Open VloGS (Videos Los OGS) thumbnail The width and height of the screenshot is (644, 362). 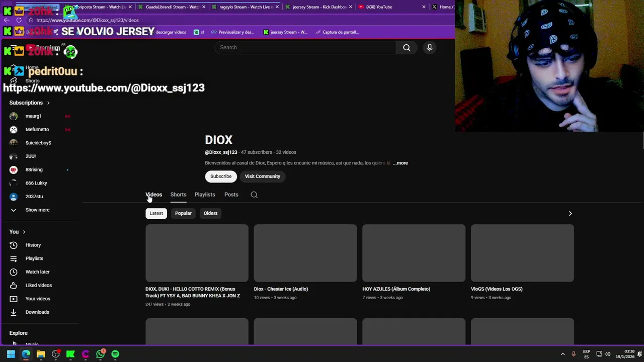522,253
